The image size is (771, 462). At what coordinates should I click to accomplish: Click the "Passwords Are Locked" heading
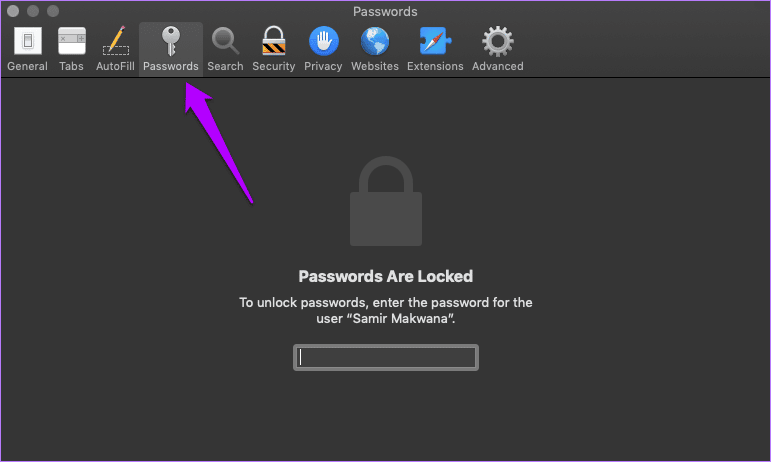point(385,276)
